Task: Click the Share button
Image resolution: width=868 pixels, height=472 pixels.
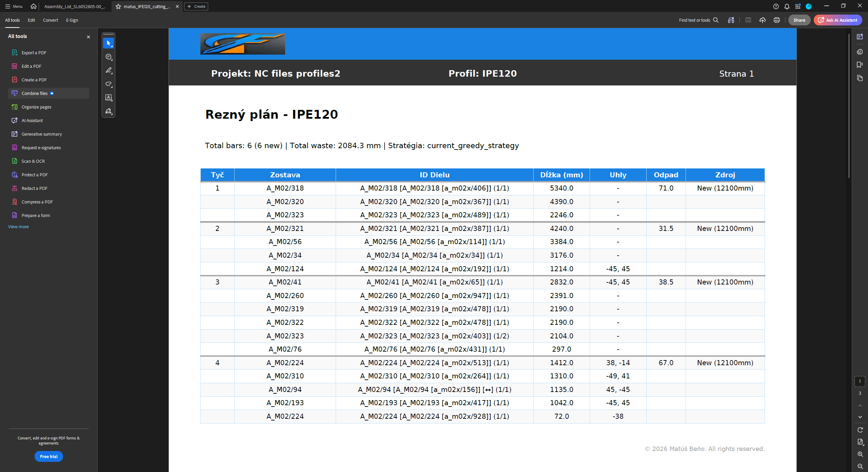Action: pyautogui.click(x=799, y=20)
